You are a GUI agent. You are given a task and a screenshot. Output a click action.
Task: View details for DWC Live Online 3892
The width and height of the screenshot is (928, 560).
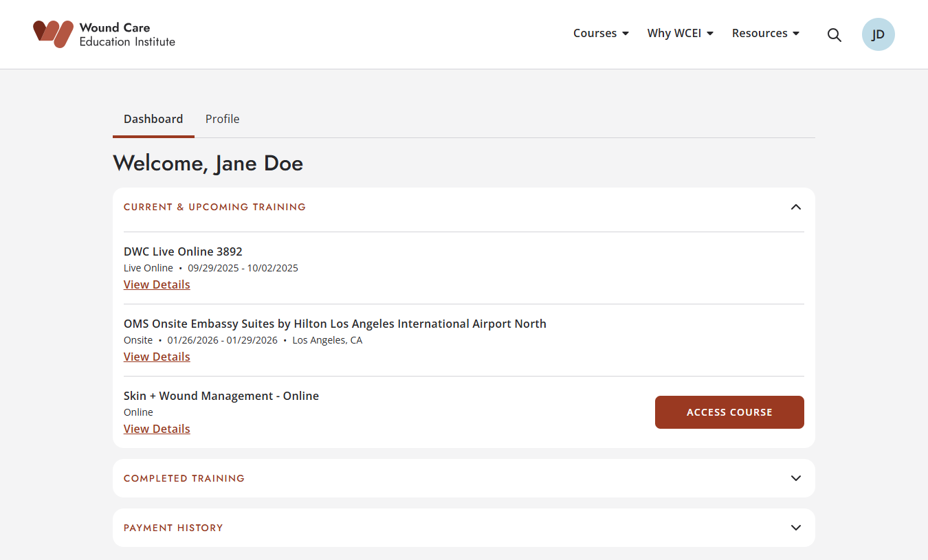157,284
